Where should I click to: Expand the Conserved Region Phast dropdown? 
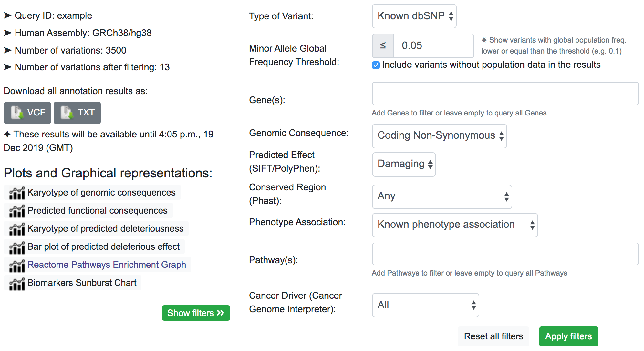(x=442, y=196)
